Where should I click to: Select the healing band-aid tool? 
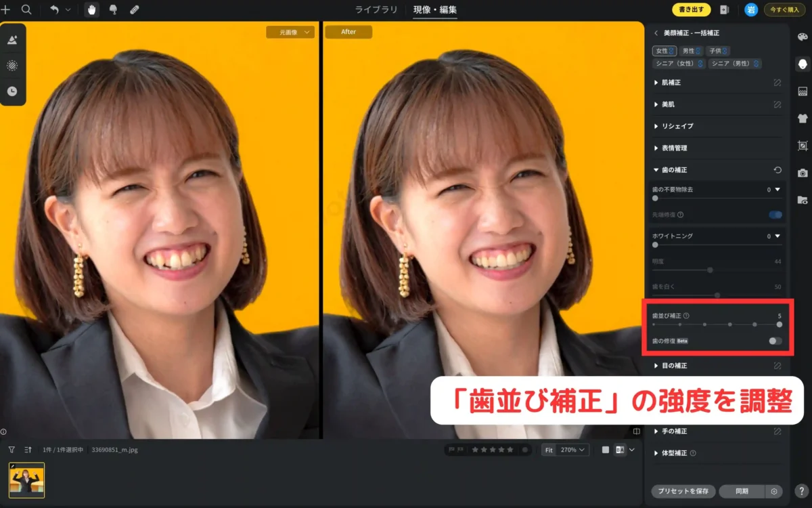point(133,9)
